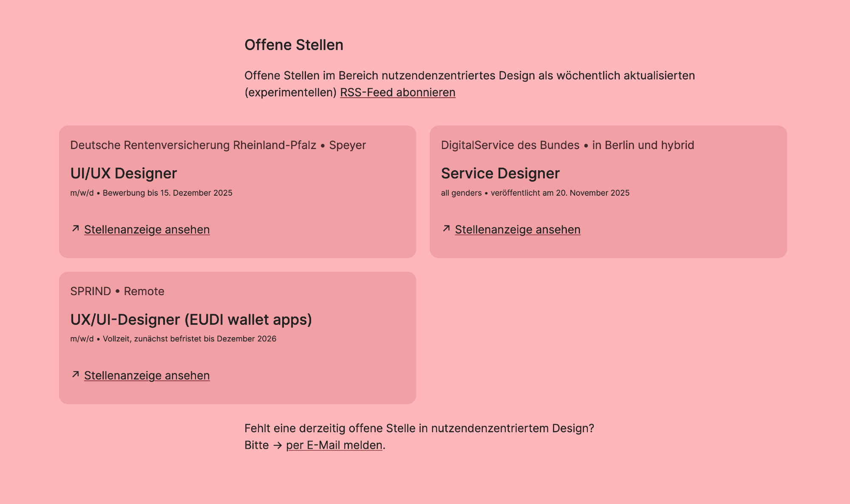Click external arrow icon in Service Designer card
This screenshot has width=850, height=504.
(x=446, y=229)
